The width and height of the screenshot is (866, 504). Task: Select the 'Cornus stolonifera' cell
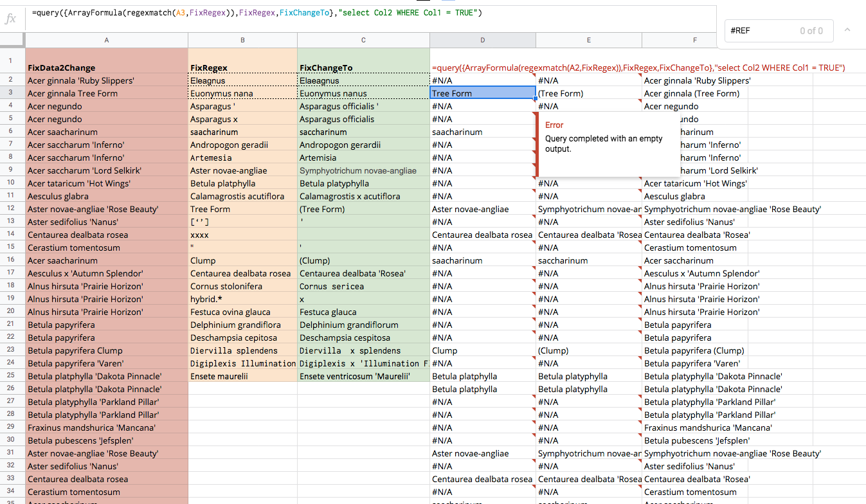(x=242, y=286)
